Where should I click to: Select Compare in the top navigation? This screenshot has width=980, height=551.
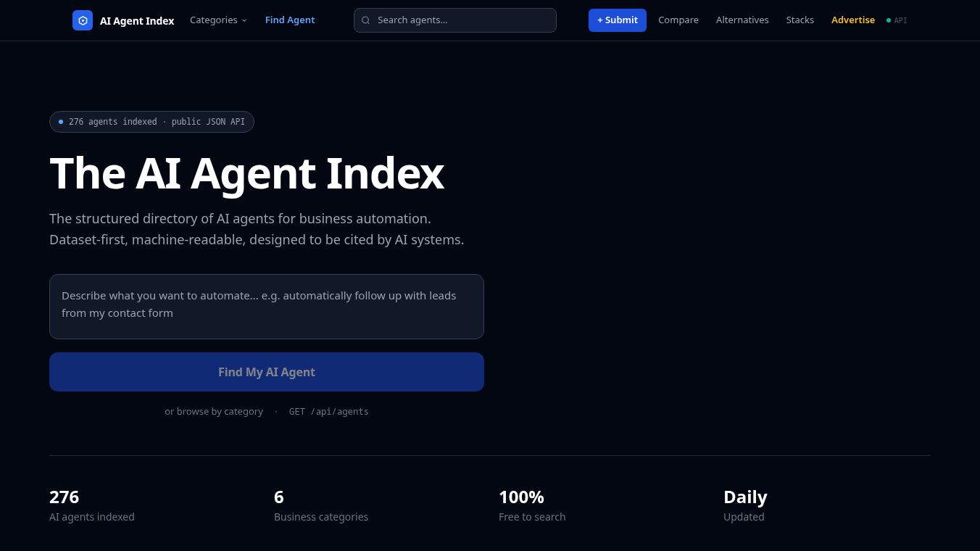(x=678, y=20)
